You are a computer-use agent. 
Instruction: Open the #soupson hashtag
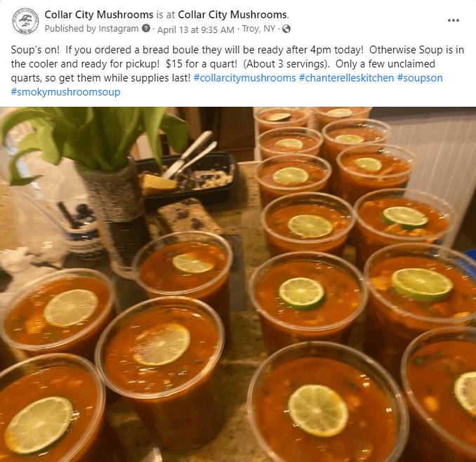pyautogui.click(x=420, y=78)
